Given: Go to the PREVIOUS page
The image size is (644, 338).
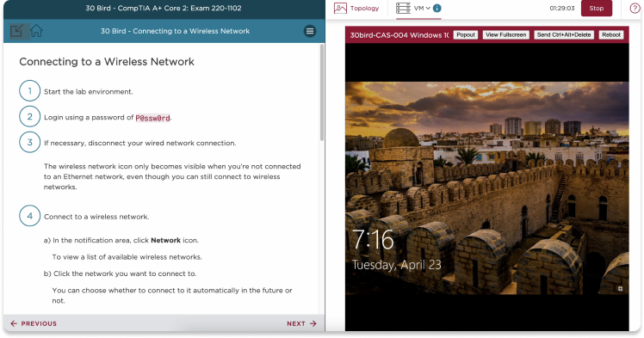Looking at the screenshot, I should [x=34, y=323].
